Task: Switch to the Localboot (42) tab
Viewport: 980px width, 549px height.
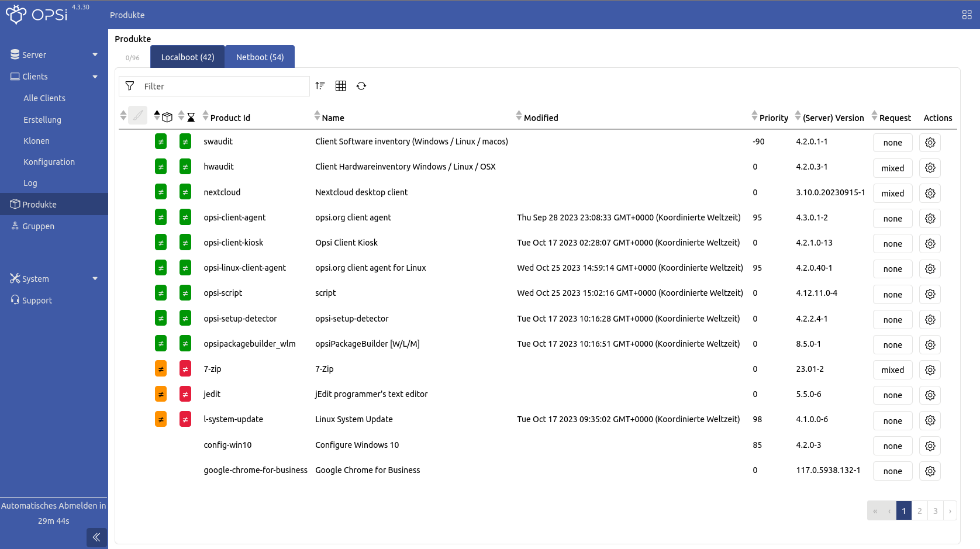Action: pos(188,57)
